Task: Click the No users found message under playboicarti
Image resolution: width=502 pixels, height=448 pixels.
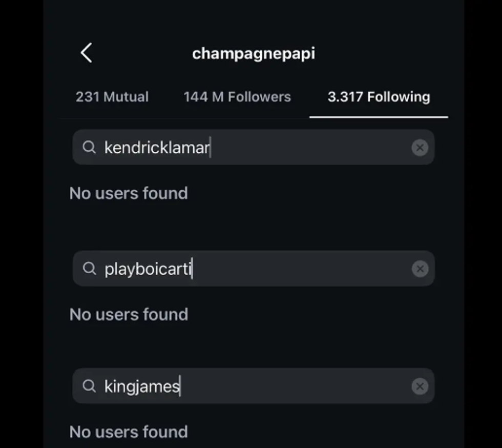Action: tap(129, 314)
